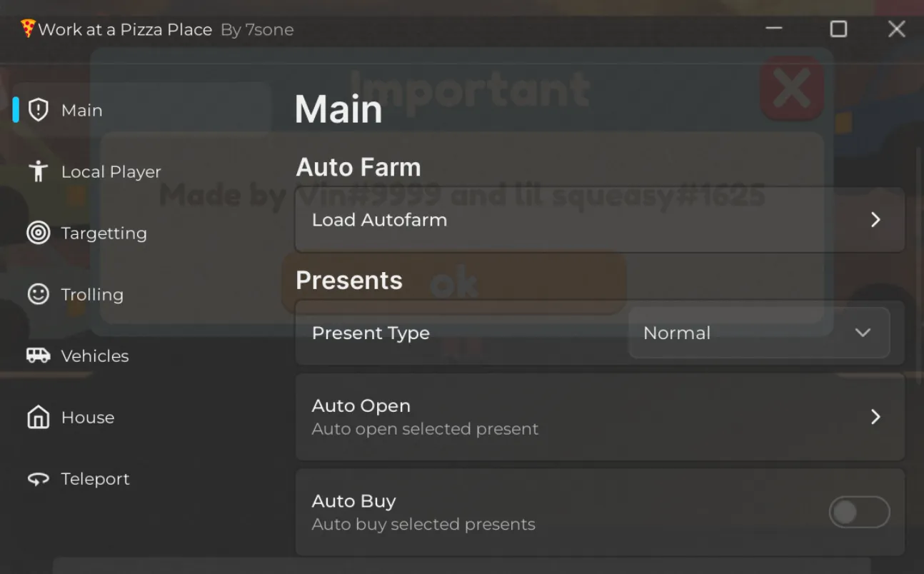Screen dimensions: 924x574
Task: Select the Teleport tab label
Action: pos(96,479)
